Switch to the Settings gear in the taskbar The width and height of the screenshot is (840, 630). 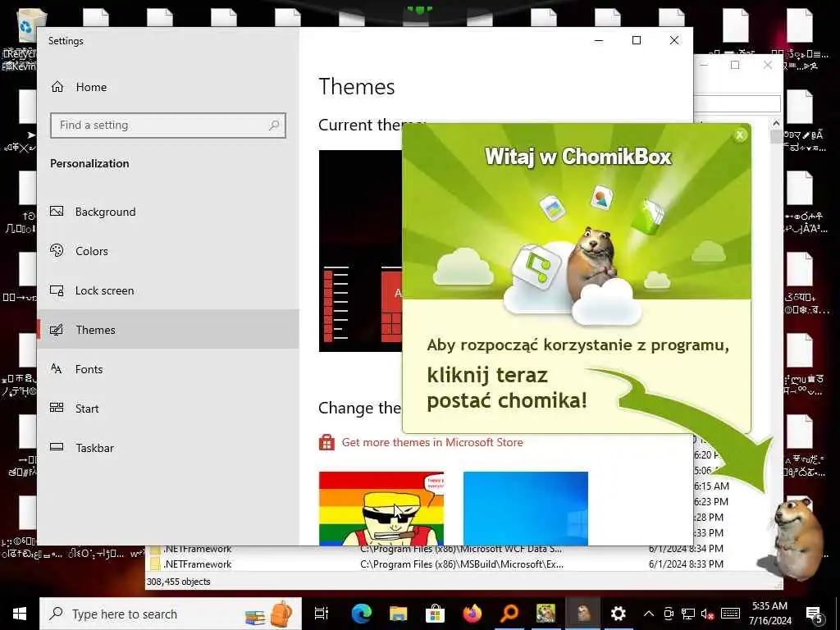619,614
